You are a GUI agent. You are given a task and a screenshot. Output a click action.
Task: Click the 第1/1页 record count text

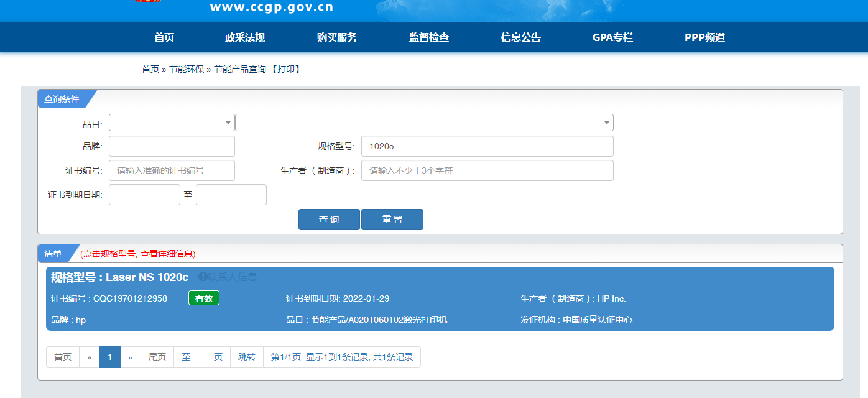(342, 357)
